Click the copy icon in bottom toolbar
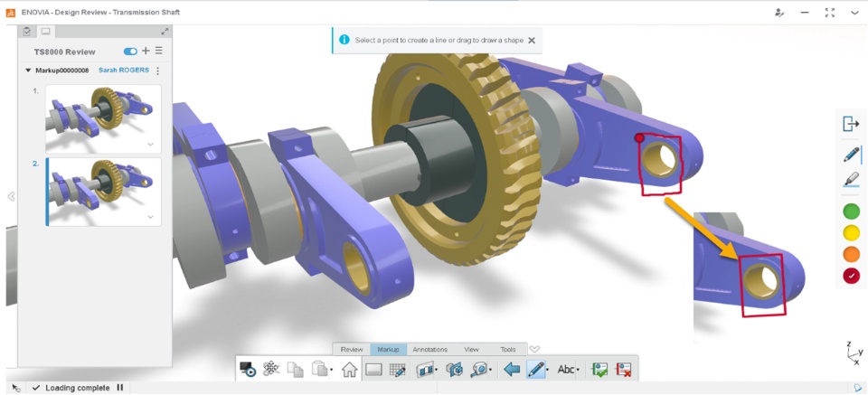The height and width of the screenshot is (395, 868). (x=296, y=369)
